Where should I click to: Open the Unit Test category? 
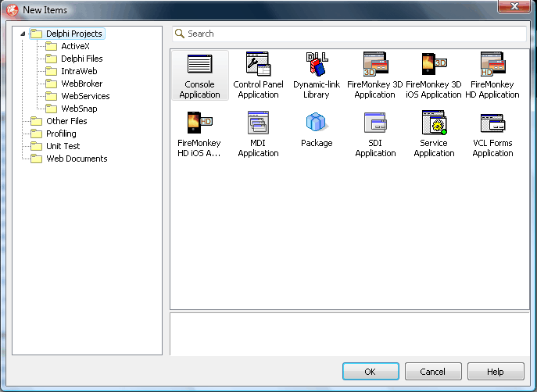click(x=55, y=146)
